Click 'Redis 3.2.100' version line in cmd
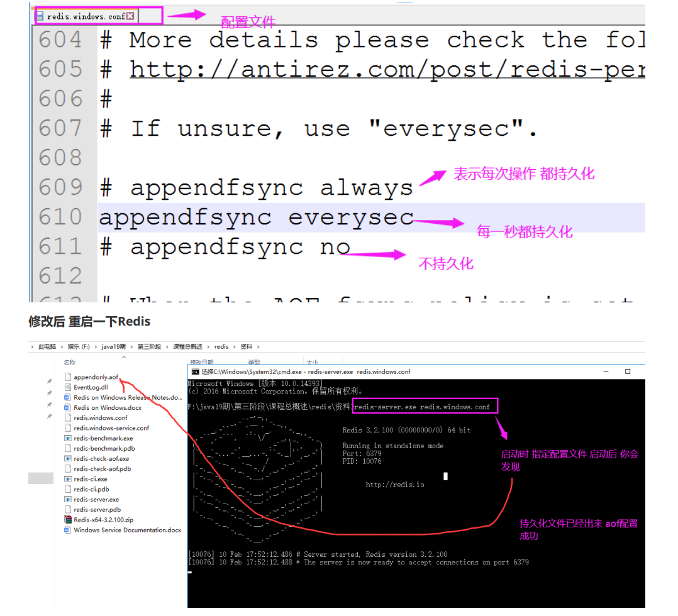The width and height of the screenshot is (678, 616). 406,431
